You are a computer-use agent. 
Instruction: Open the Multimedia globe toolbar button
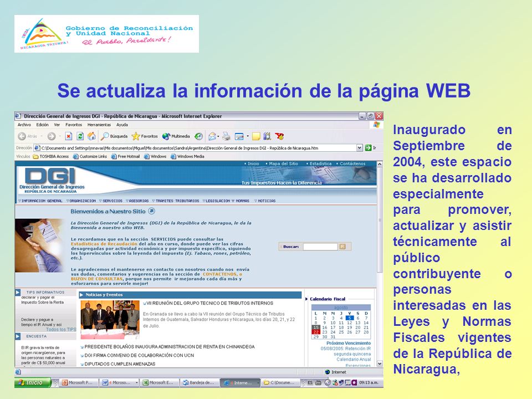click(x=176, y=136)
